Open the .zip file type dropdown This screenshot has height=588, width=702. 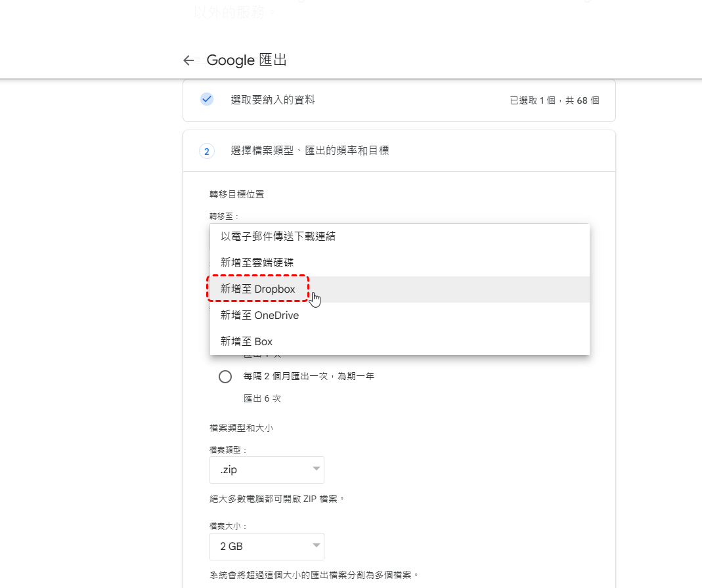coord(267,469)
